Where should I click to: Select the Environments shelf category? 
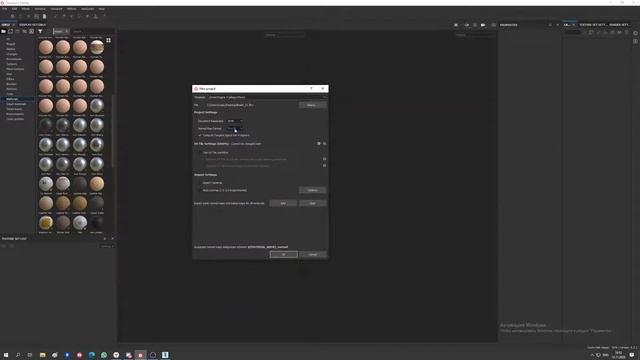pos(15,114)
